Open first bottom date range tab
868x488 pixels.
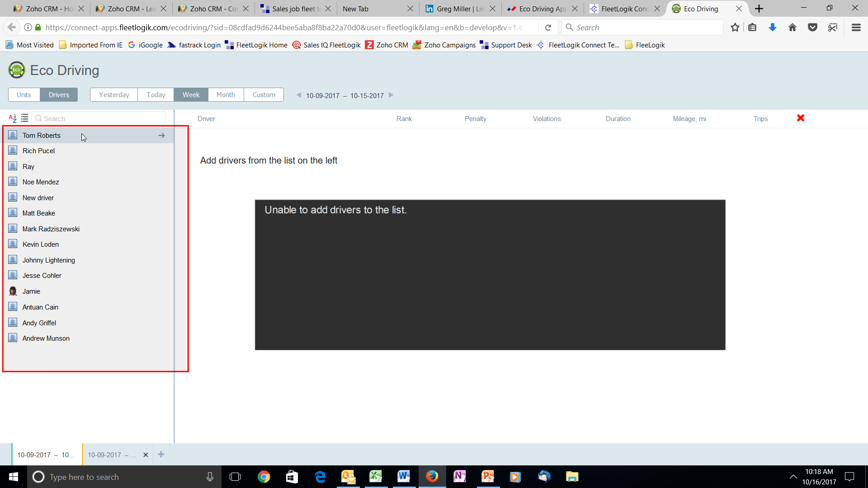[46, 455]
